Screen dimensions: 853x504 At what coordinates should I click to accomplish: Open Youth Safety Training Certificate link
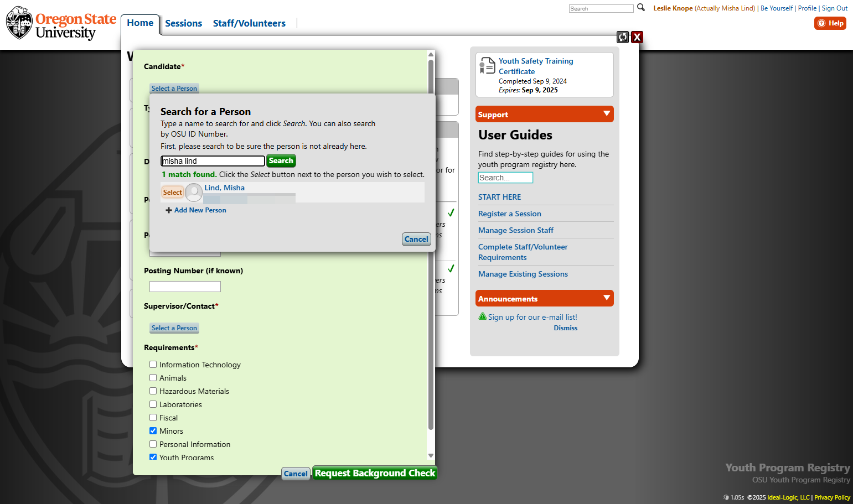click(536, 66)
